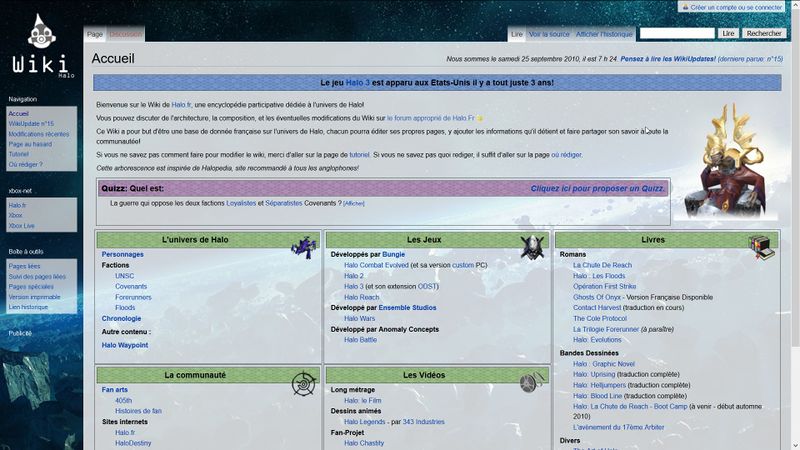Click the user icon beside Créer un compte

[x=685, y=7]
